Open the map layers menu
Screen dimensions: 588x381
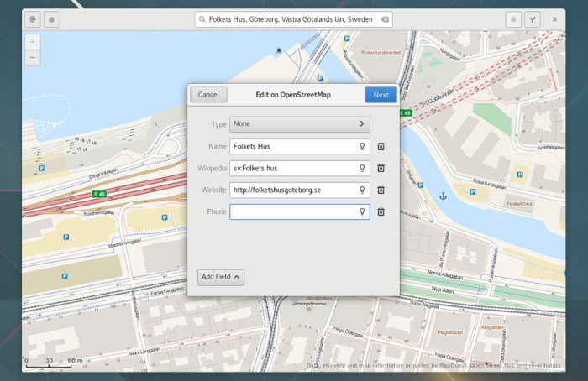52,18
